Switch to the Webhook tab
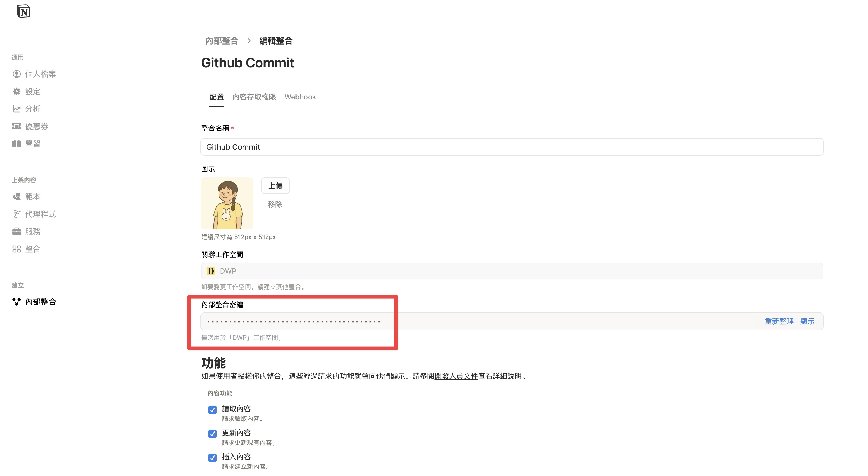This screenshot has width=868, height=476. click(x=300, y=97)
